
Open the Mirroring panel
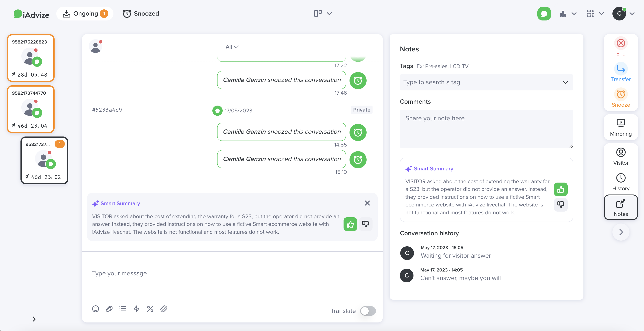pyautogui.click(x=621, y=128)
